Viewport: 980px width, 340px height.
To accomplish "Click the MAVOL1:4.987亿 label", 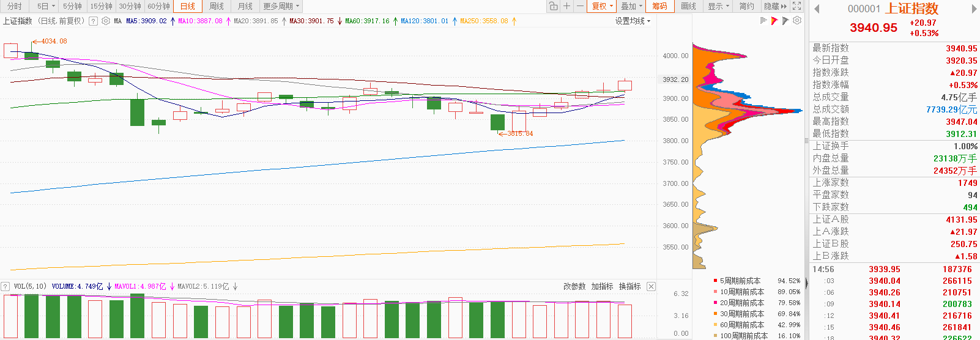I will [141, 286].
